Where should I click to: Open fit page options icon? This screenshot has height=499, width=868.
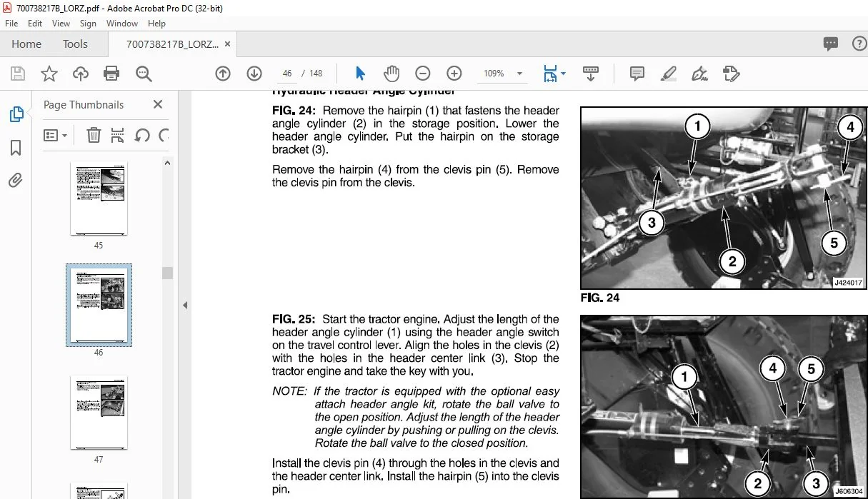tap(550, 74)
